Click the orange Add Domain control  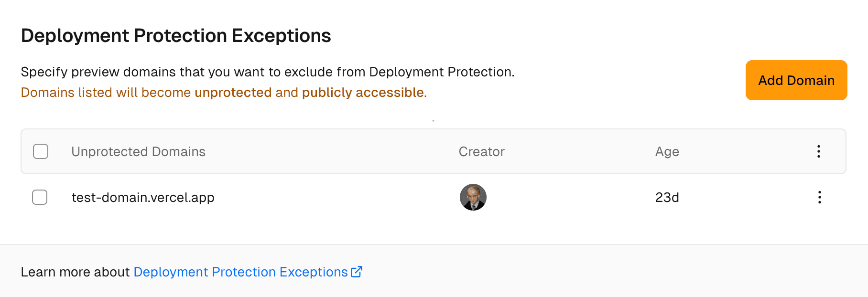coord(795,80)
